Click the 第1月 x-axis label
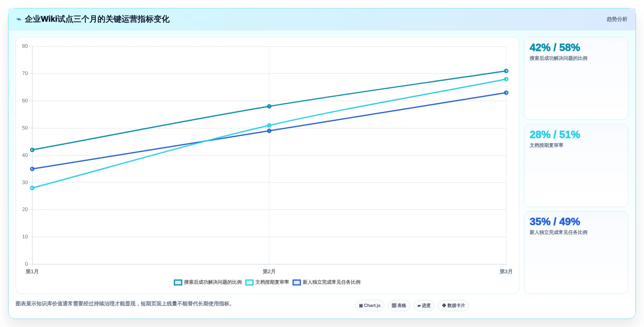Image resolution: width=644 pixels, height=327 pixels. (x=32, y=272)
